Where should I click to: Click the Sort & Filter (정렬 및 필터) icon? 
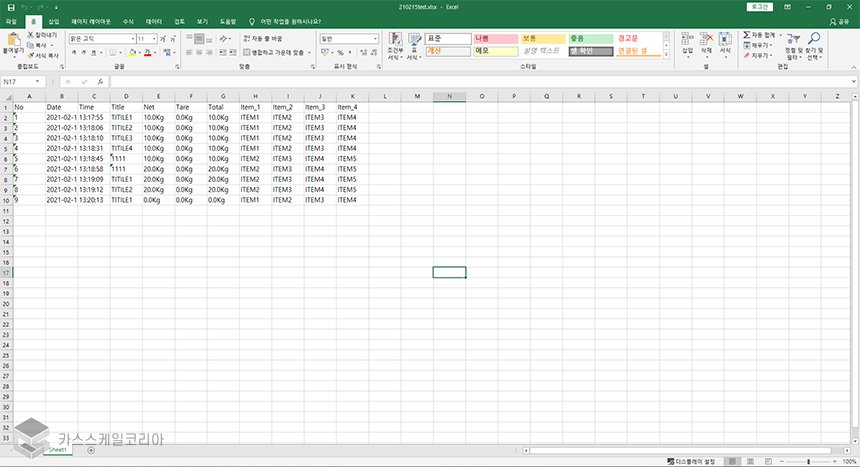[x=792, y=41]
